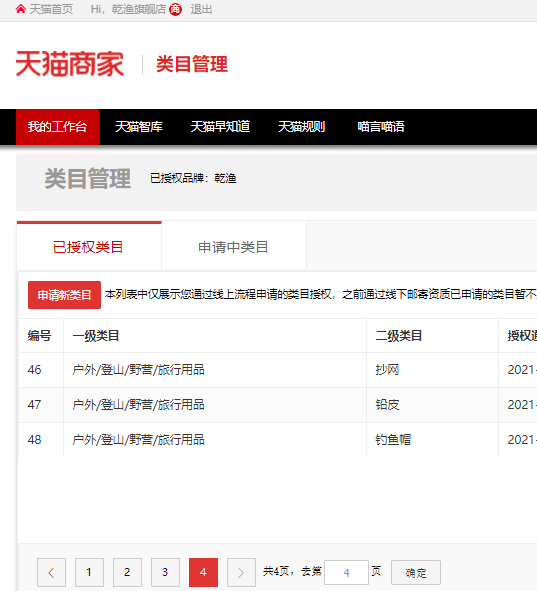Select row number 48
This screenshot has height=591, width=537.
pyautogui.click(x=34, y=439)
